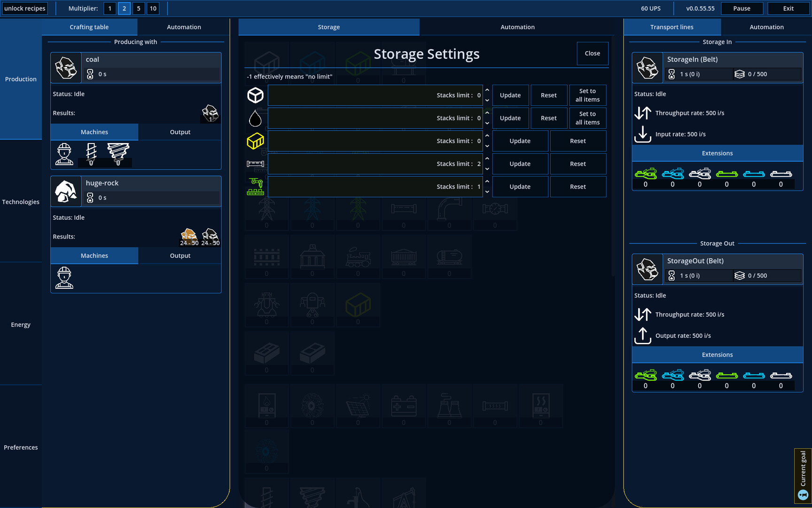Select the huge-rock recipe icon
This screenshot has height=508, width=812.
pos(66,191)
